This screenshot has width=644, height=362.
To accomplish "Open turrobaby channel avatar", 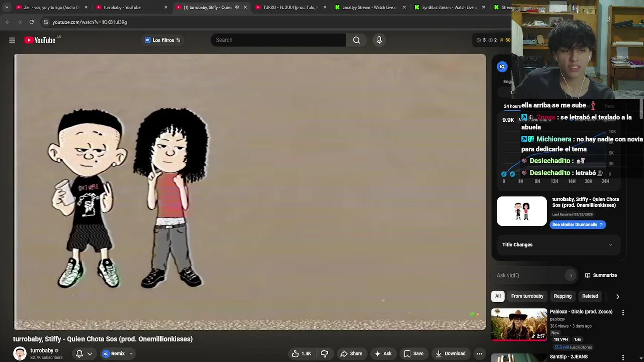I will (20, 354).
